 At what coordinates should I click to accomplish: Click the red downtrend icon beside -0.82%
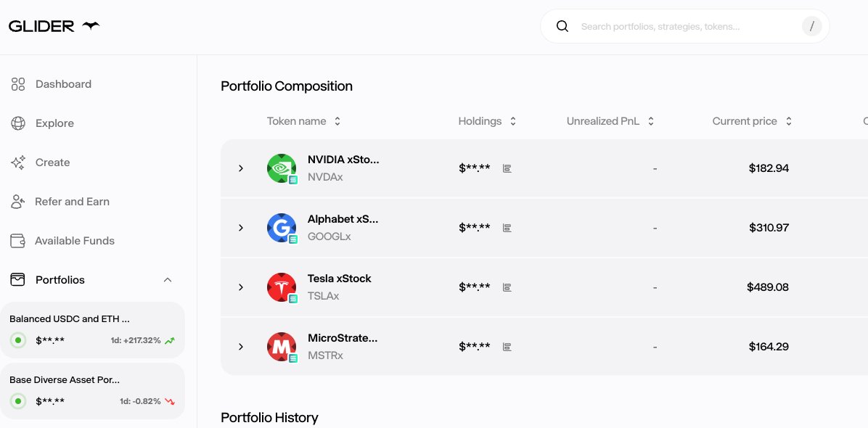169,401
